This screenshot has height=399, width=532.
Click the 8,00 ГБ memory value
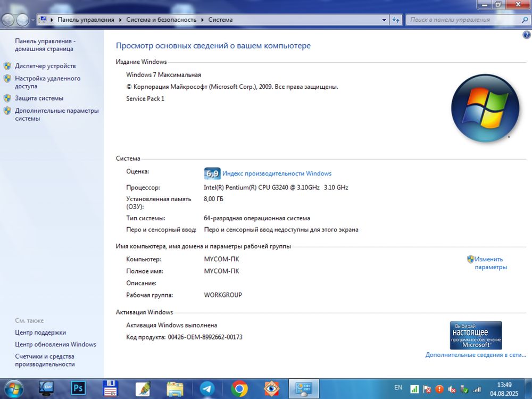[213, 199]
